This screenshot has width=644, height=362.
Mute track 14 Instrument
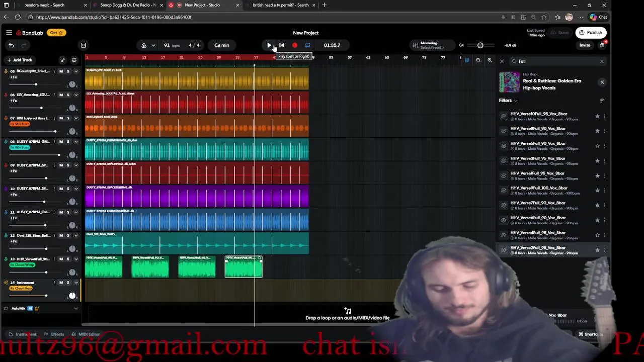coord(61,283)
